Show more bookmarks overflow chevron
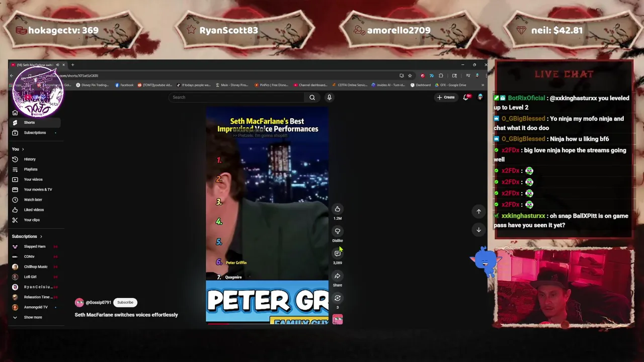 click(482, 85)
